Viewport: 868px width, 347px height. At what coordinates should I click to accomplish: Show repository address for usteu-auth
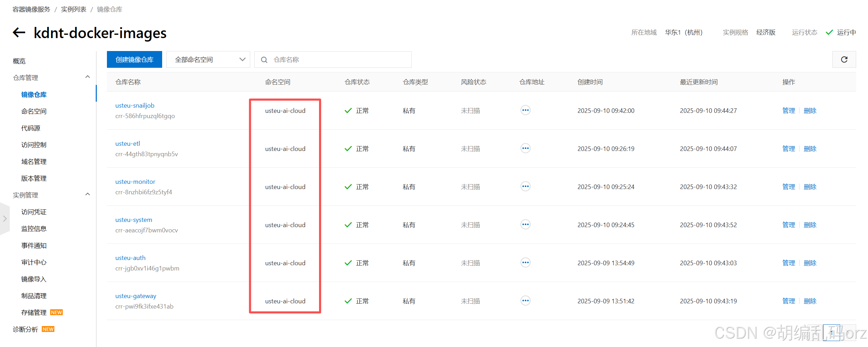pos(525,263)
